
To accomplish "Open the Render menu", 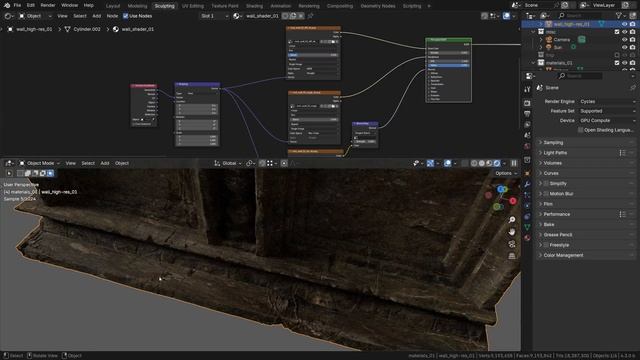I will 48,5.
